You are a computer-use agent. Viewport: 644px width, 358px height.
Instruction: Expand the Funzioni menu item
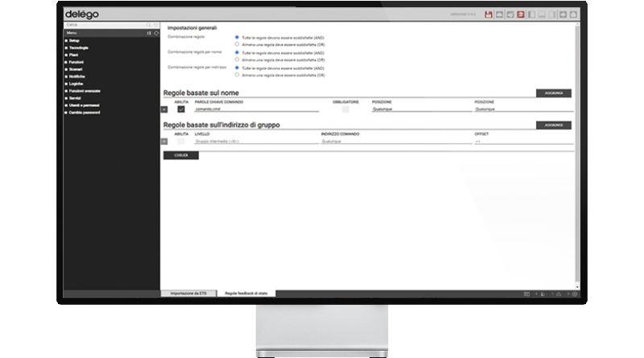76,62
